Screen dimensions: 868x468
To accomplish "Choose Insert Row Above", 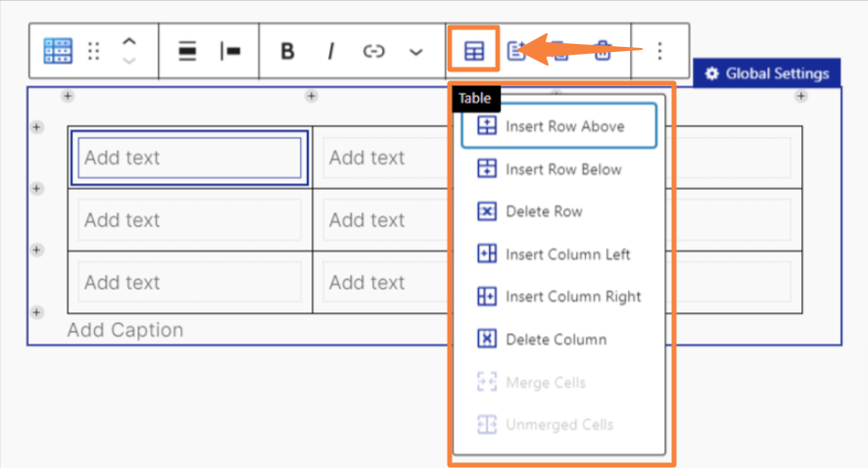I will pyautogui.click(x=559, y=125).
